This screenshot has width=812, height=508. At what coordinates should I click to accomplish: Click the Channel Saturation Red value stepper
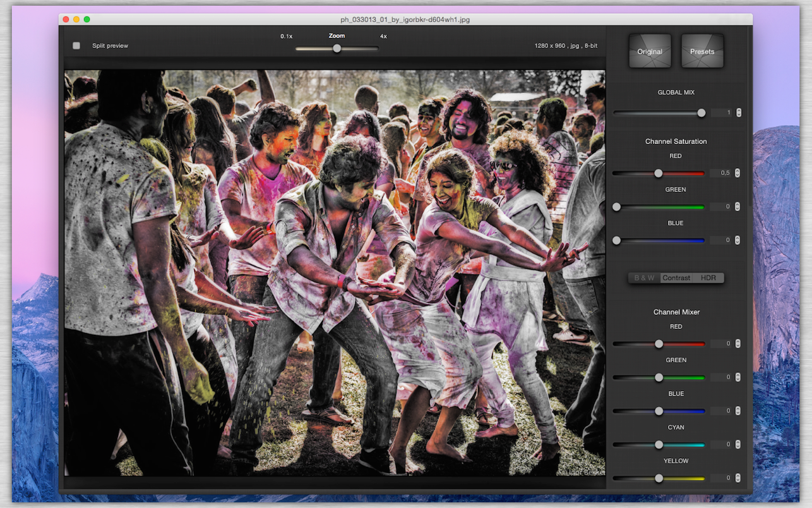(737, 173)
